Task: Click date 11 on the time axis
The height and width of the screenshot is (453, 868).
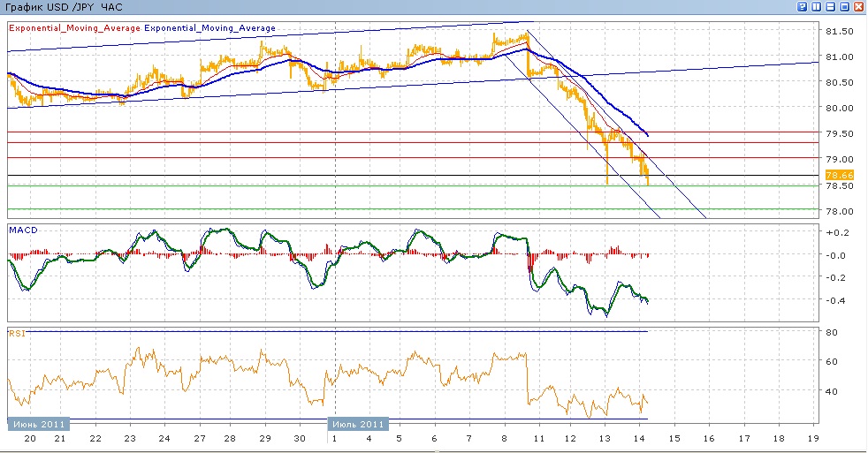Action: click(x=538, y=439)
